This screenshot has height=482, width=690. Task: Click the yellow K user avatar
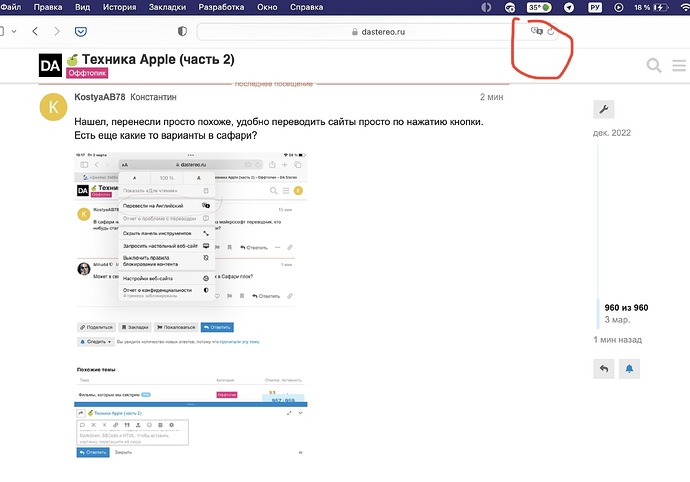[x=53, y=107]
